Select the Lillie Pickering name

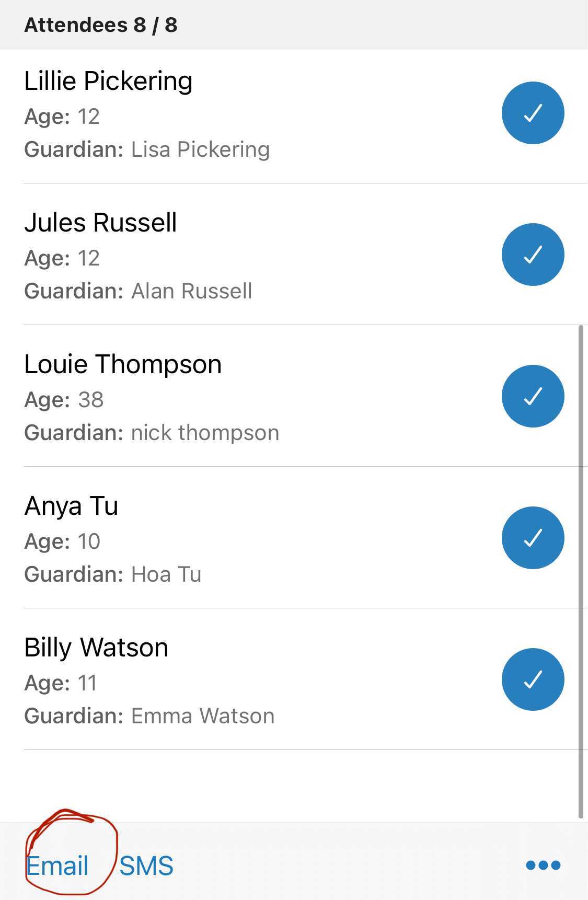108,81
